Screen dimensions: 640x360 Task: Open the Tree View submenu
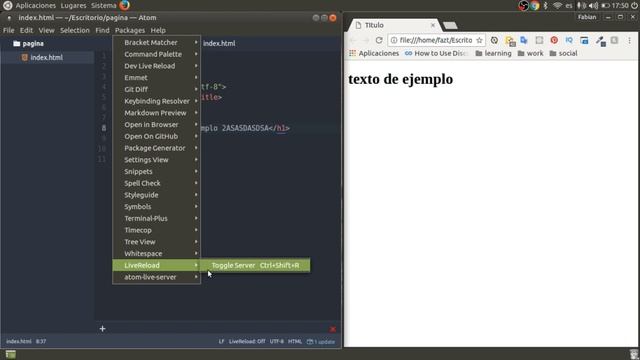(156, 242)
